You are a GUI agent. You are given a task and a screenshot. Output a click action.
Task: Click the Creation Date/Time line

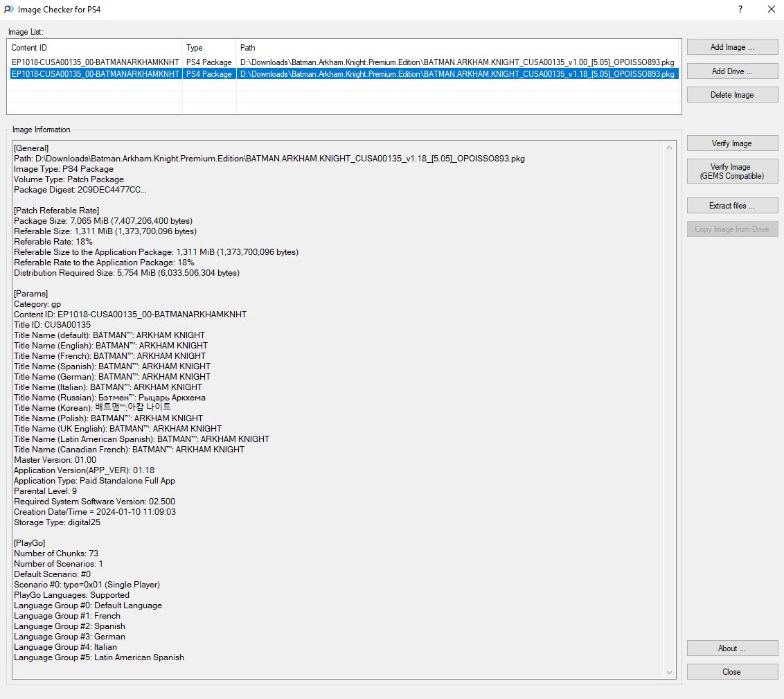[95, 513]
